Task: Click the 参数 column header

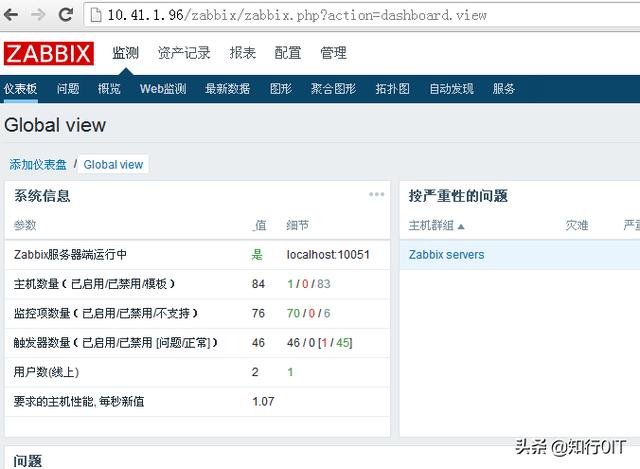Action: 25,225
